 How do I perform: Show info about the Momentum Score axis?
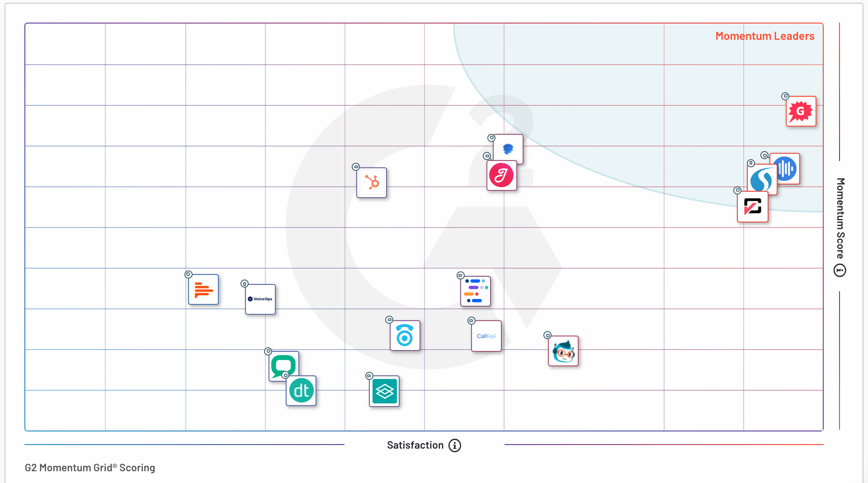[x=840, y=270]
